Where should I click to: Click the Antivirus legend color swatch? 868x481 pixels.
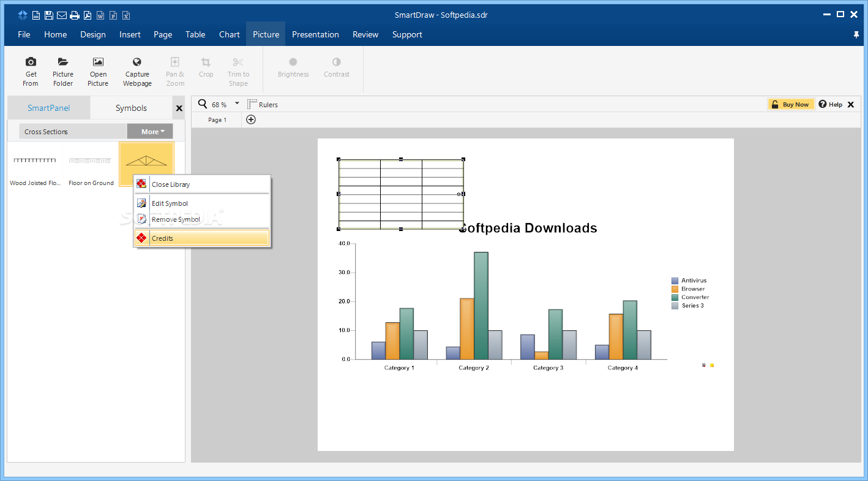675,281
